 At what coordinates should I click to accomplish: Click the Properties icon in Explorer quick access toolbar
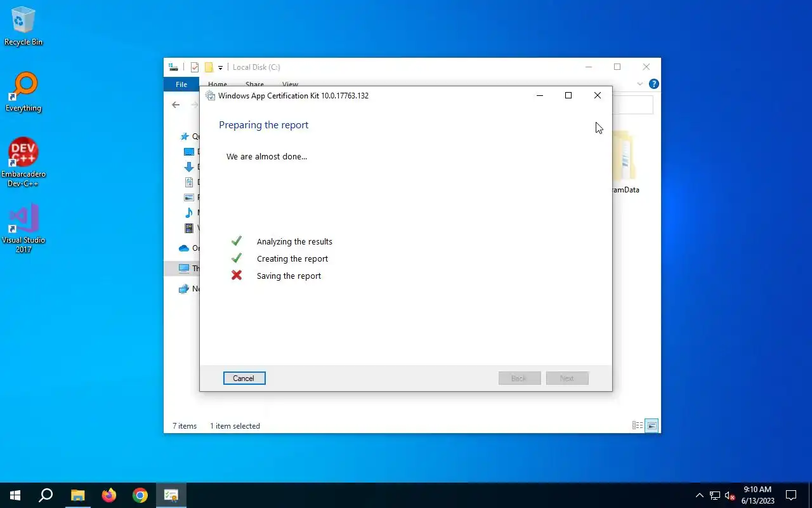[195, 67]
